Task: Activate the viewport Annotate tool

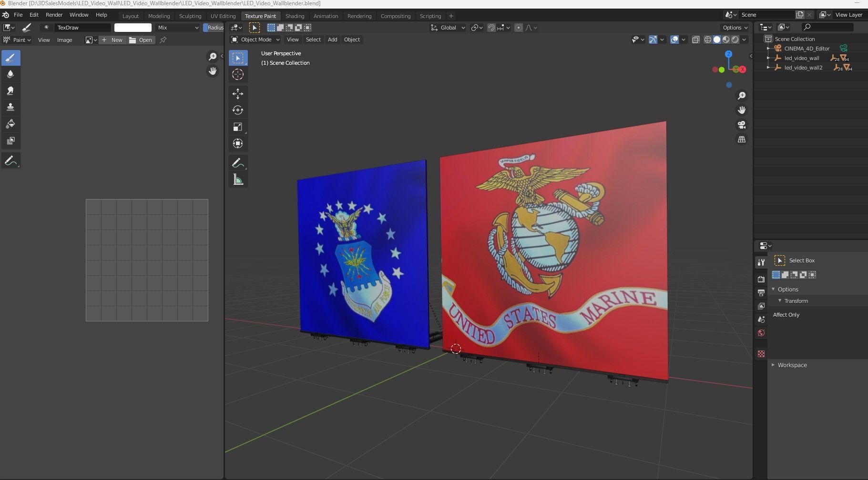Action: (x=238, y=163)
